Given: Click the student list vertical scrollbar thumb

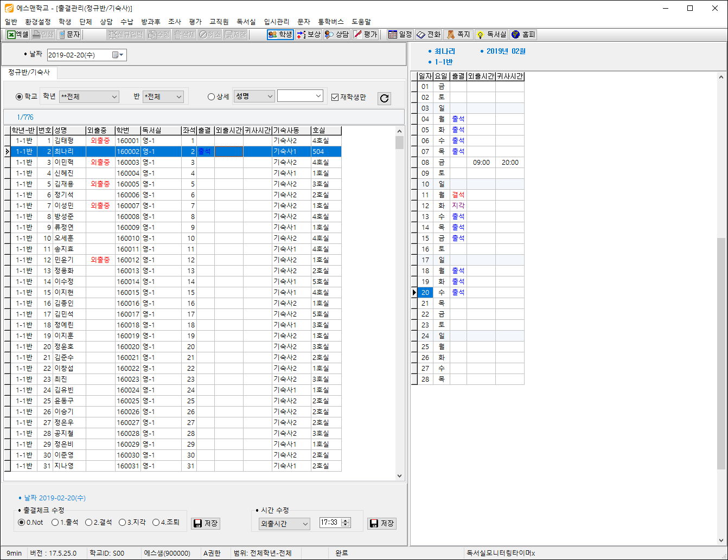Looking at the screenshot, I should point(400,143).
